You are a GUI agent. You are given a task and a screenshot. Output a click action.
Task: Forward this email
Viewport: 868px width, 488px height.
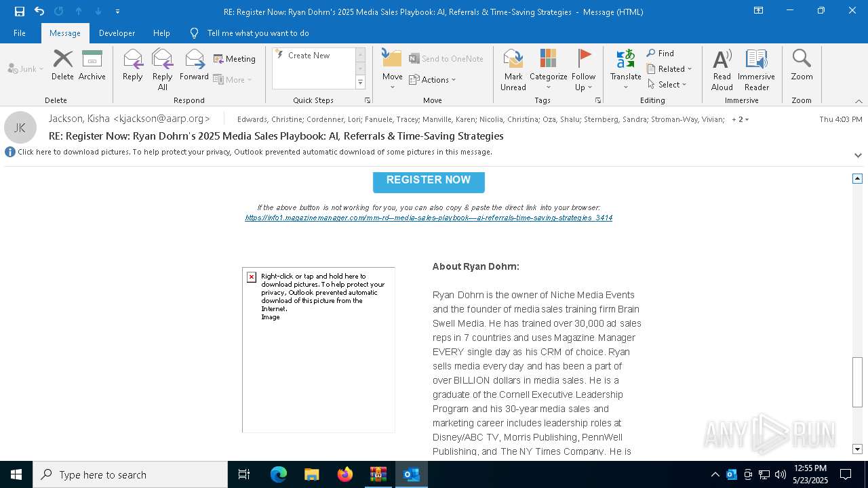coord(195,65)
